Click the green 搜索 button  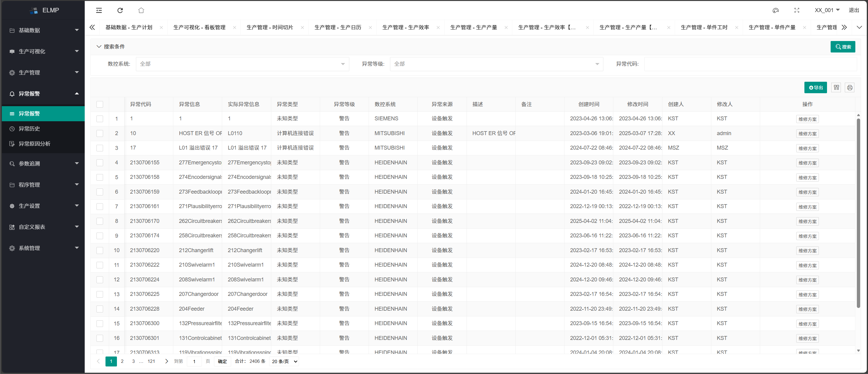(x=842, y=47)
